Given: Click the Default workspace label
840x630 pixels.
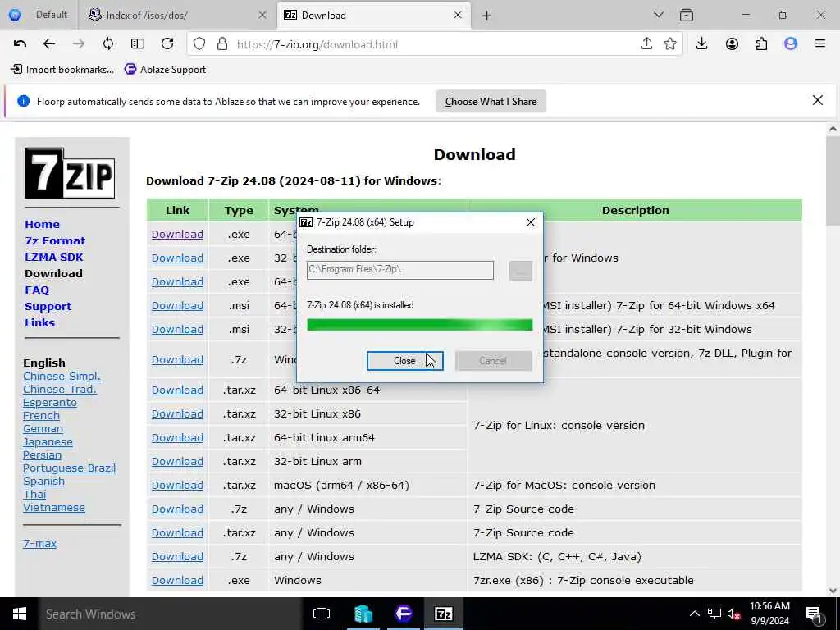Looking at the screenshot, I should [x=52, y=15].
